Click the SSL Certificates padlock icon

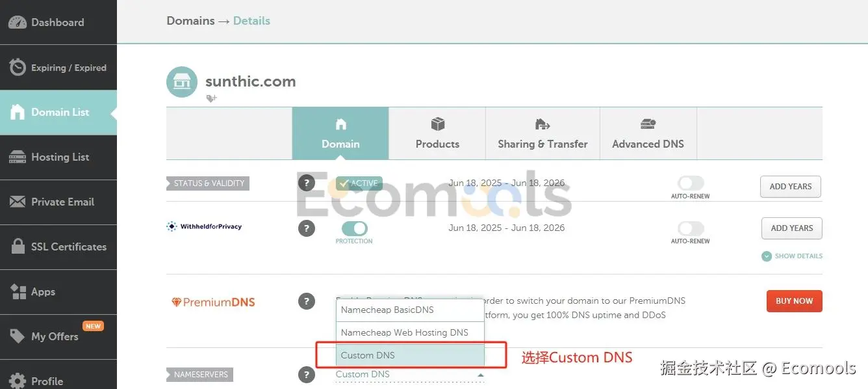18,247
